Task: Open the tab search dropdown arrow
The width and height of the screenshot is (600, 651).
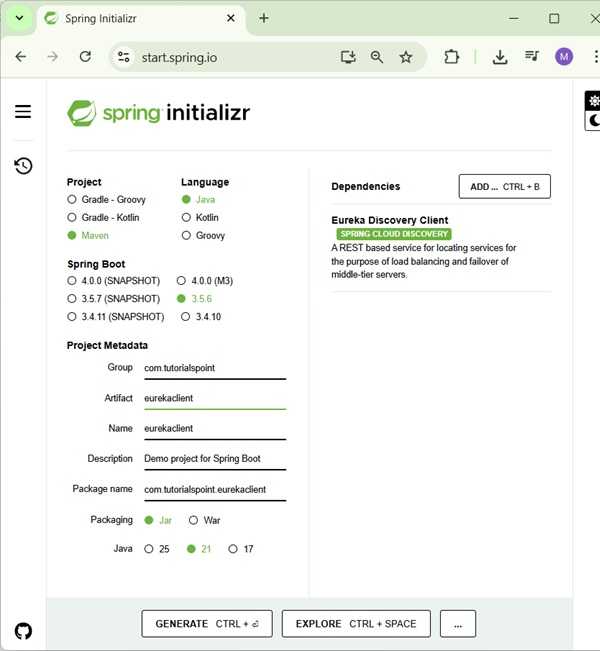Action: click(19, 18)
